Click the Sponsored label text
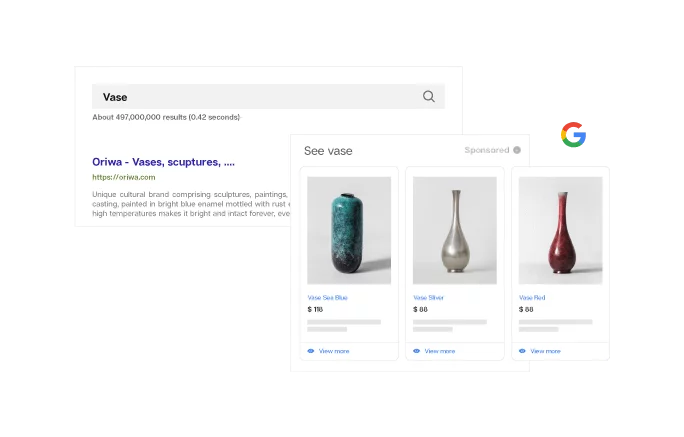 (x=487, y=150)
